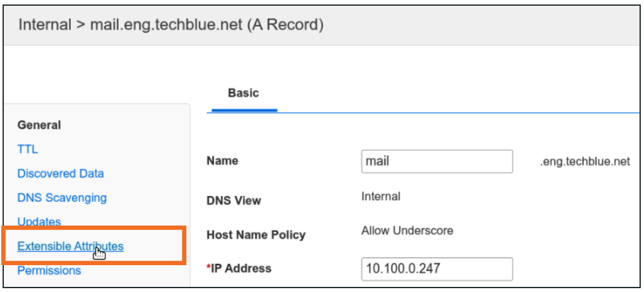
Task: Click the red required asterisk by IP Address
Action: 208,268
